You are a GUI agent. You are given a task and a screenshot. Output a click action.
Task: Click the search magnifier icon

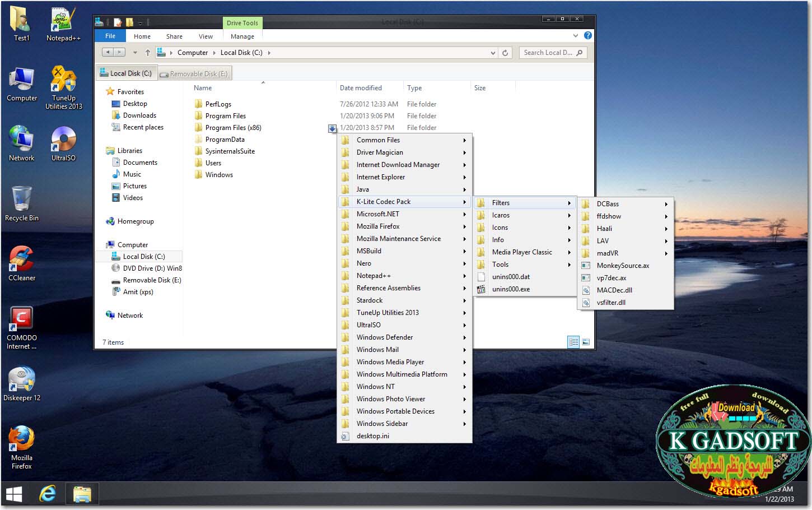click(x=580, y=53)
